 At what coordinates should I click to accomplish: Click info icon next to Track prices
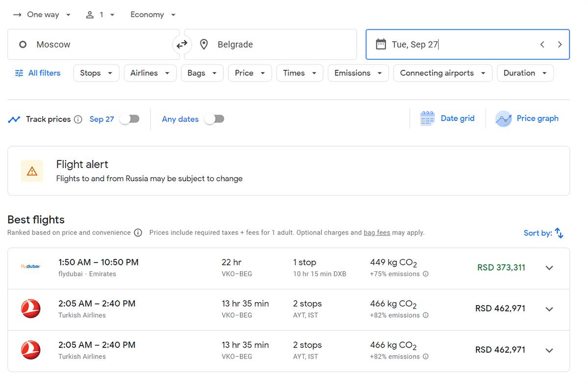click(78, 119)
